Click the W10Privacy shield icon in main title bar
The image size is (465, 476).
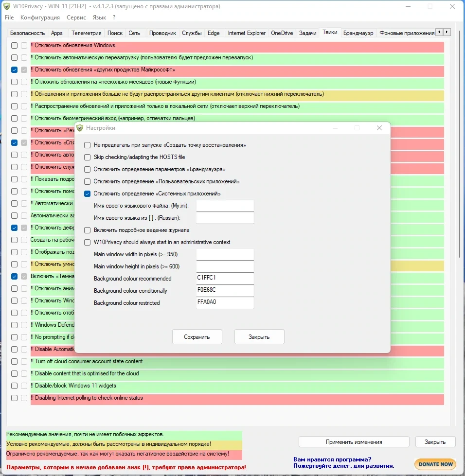[7, 6]
